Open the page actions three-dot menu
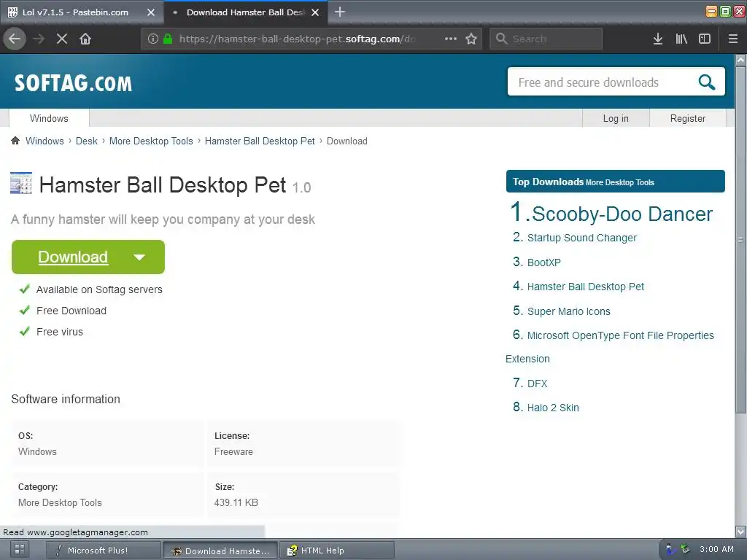 450,39
